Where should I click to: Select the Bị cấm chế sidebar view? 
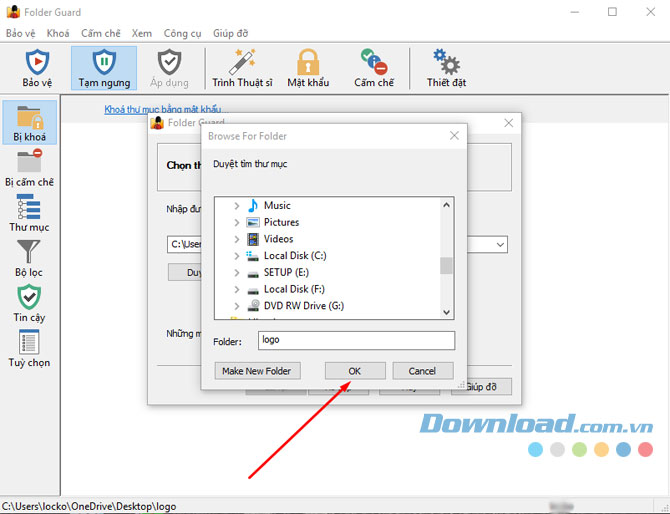29,168
